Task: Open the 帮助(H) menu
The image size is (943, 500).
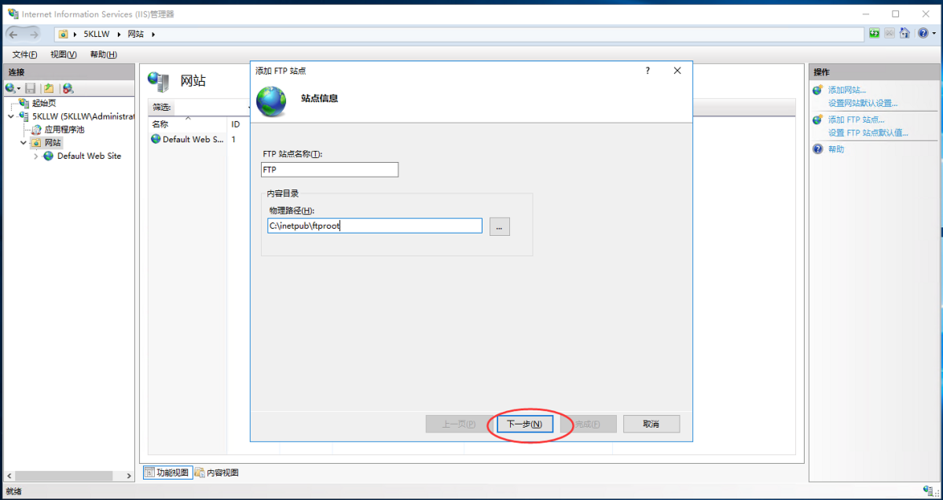Action: coord(103,54)
